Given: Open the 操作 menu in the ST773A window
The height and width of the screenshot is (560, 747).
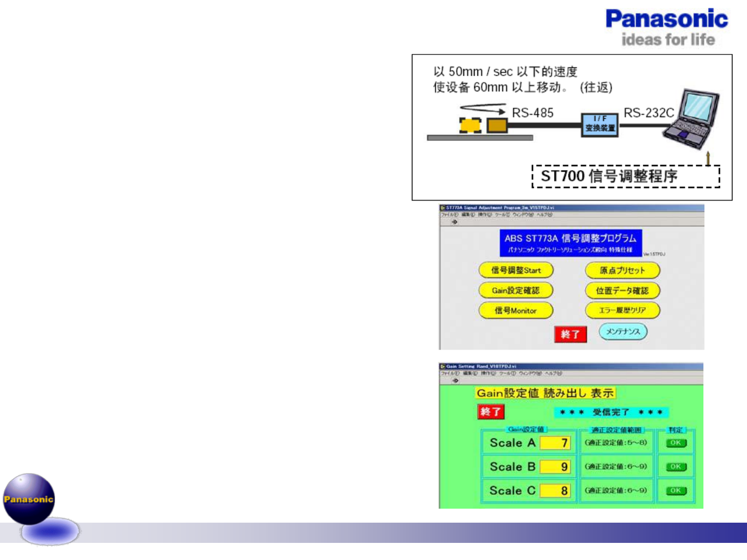Looking at the screenshot, I should pyautogui.click(x=486, y=215).
